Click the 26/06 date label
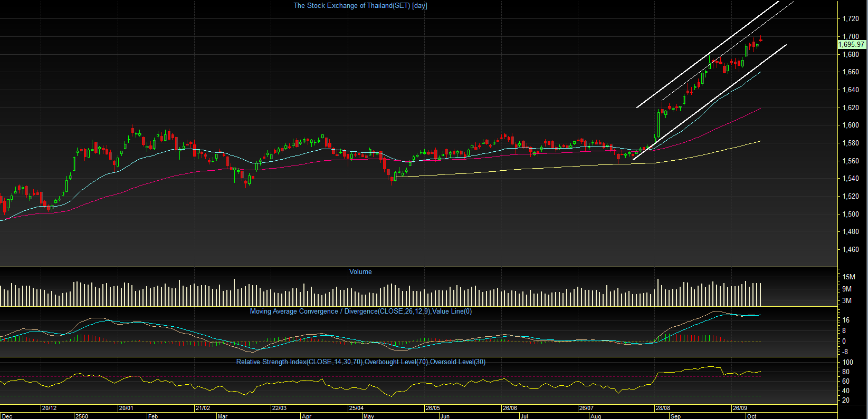This screenshot has height=419, width=868. click(510, 408)
